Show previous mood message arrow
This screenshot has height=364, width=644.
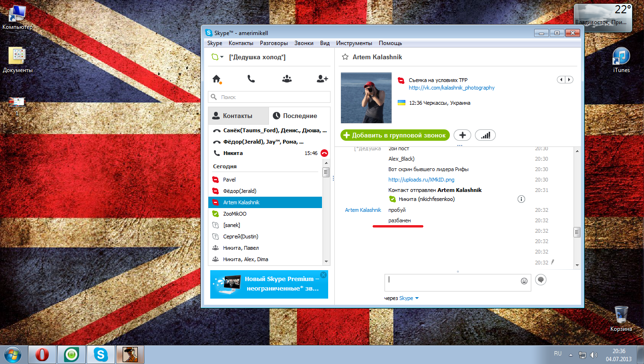point(561,80)
